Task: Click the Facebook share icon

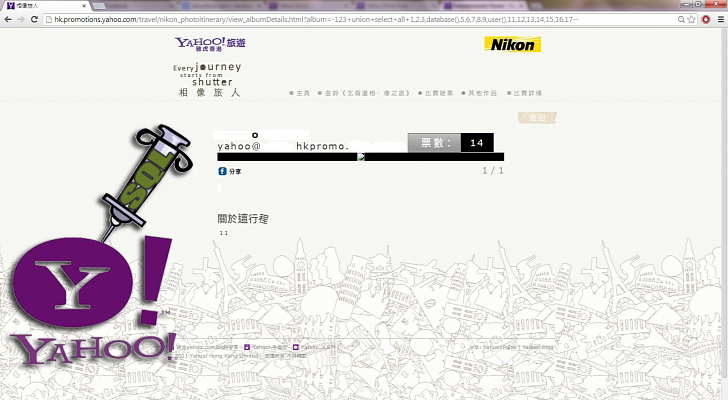Action: tap(222, 171)
